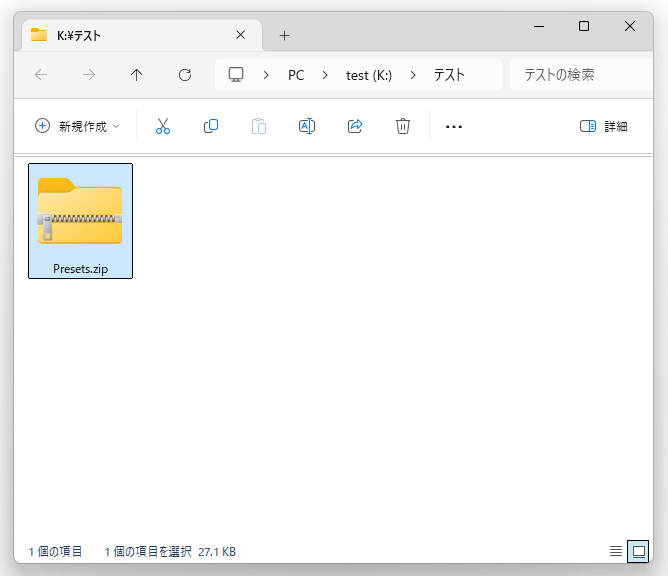Go up one folder level
The height and width of the screenshot is (576, 668).
pos(136,75)
